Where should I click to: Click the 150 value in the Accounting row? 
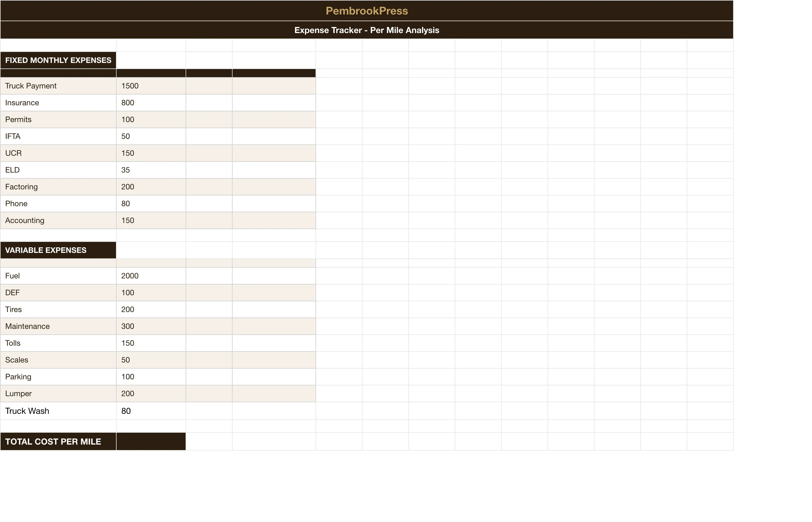point(151,221)
